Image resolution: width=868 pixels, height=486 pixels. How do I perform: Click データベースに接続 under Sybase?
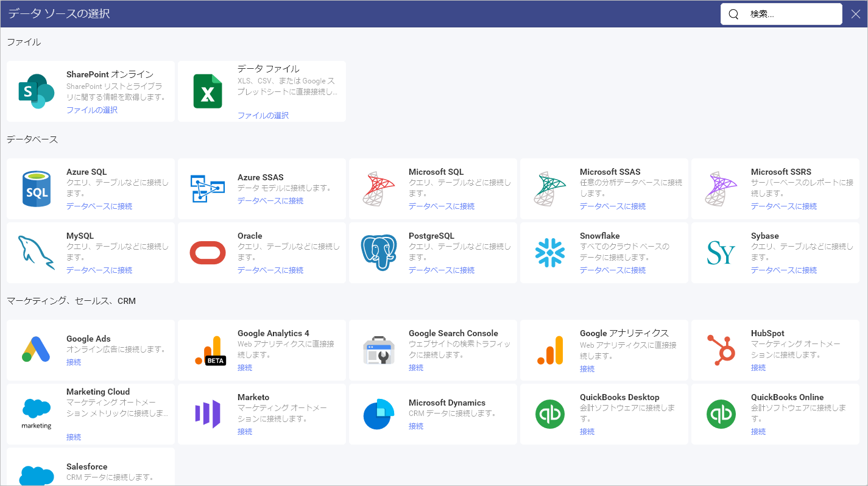pos(784,270)
